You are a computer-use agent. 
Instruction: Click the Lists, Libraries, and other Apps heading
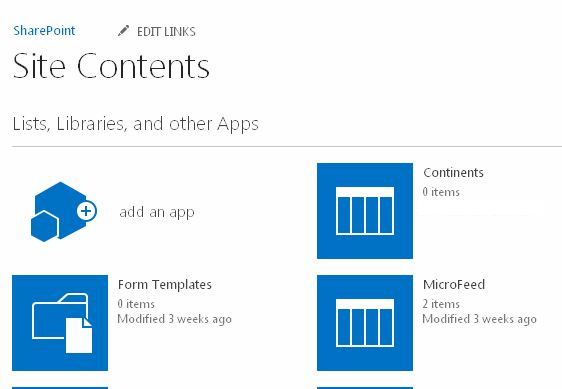(x=135, y=124)
